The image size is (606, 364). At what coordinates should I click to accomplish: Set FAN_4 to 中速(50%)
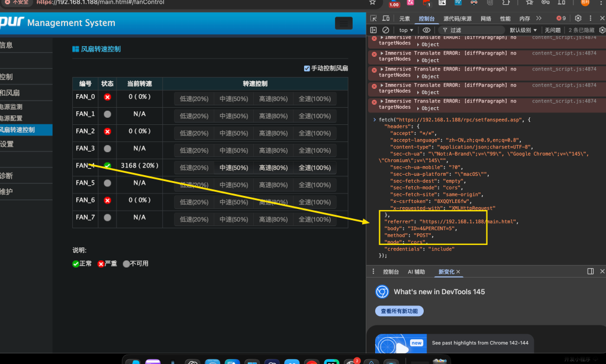234,168
